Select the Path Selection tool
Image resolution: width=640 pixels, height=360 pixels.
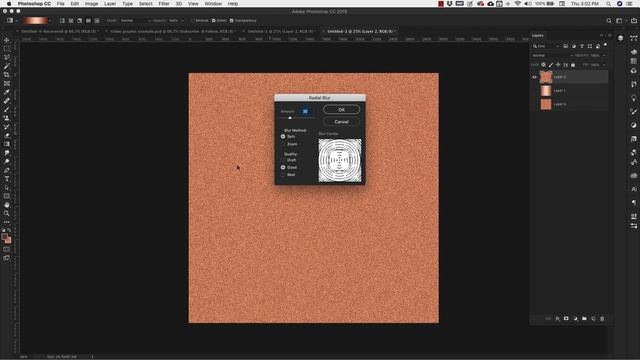(7, 188)
